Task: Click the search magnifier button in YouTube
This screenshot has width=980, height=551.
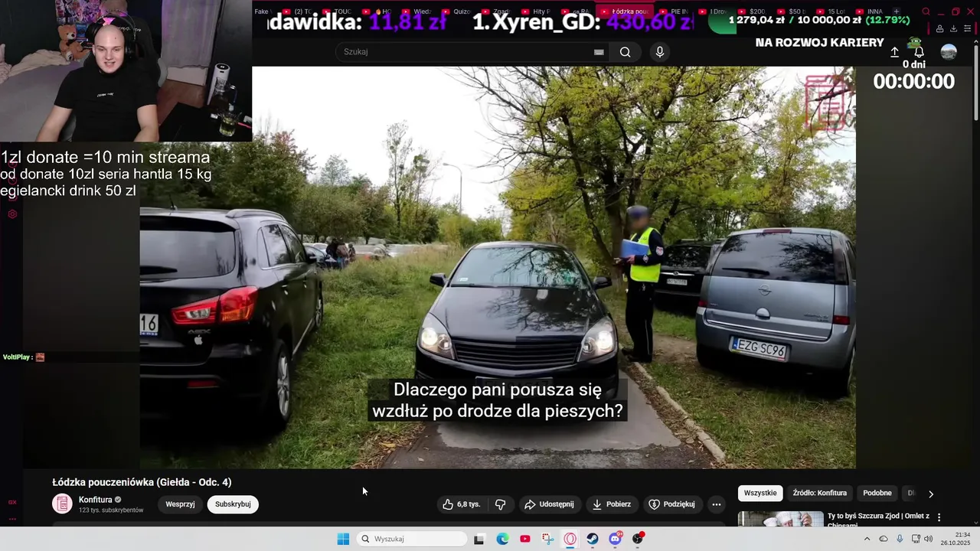Action: 626,52
